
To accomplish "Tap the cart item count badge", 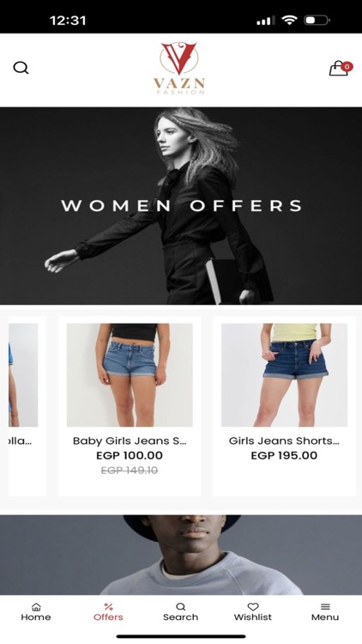I will point(347,66).
